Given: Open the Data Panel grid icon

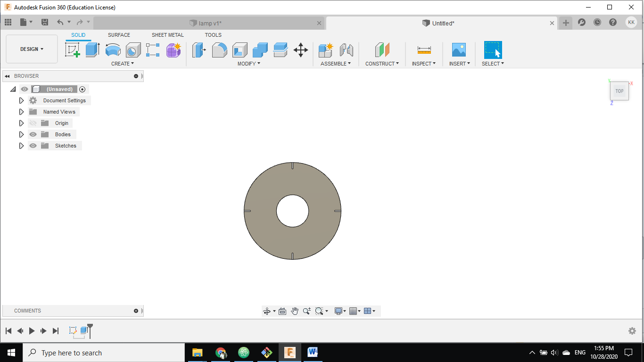Looking at the screenshot, I should coord(8,22).
